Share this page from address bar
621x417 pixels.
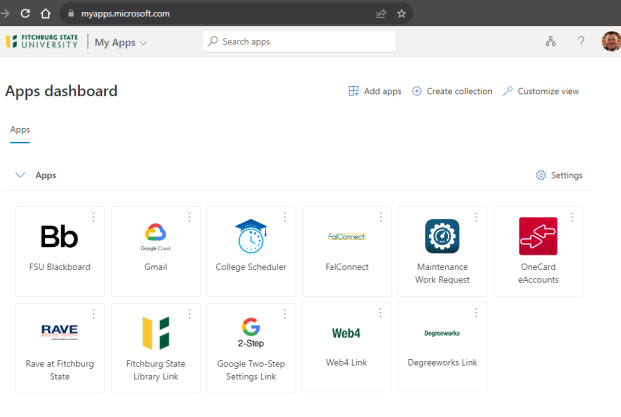pos(381,14)
